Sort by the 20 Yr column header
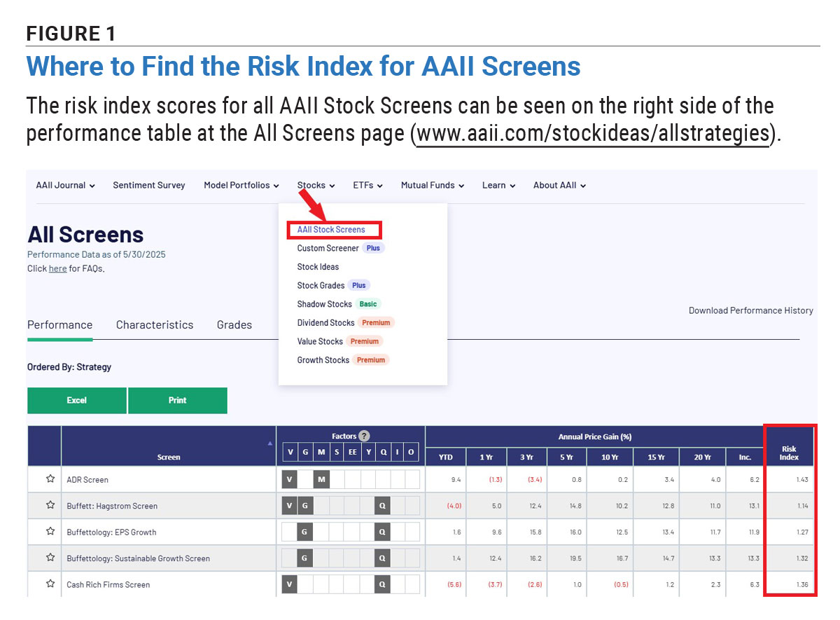 coord(703,457)
